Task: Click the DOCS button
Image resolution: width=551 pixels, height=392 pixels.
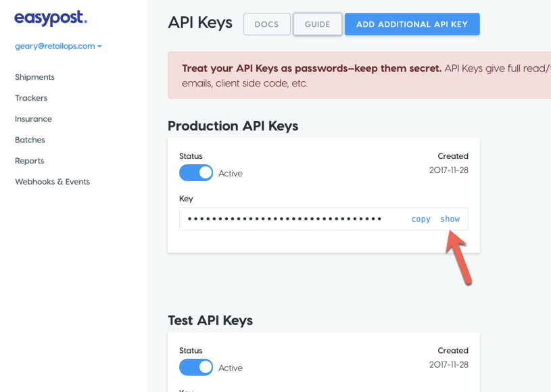Action: tap(266, 24)
